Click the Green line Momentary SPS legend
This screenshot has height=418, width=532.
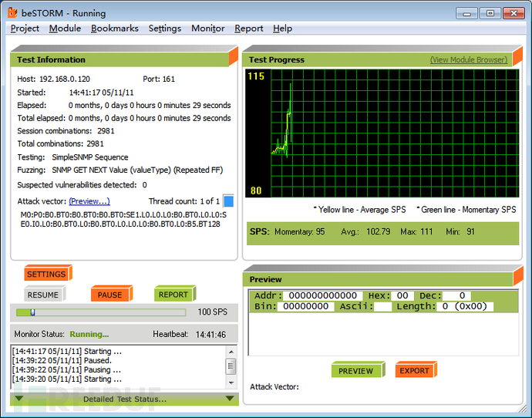(x=466, y=210)
